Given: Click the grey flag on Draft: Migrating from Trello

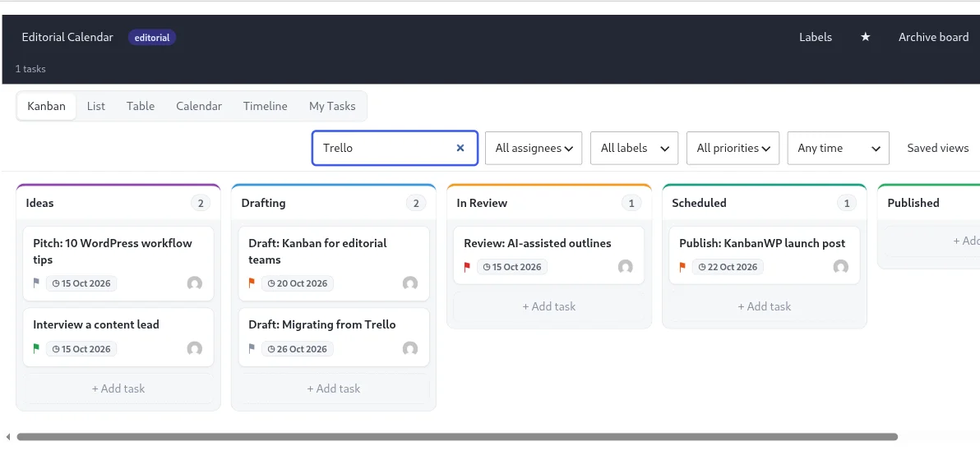Looking at the screenshot, I should tap(252, 348).
